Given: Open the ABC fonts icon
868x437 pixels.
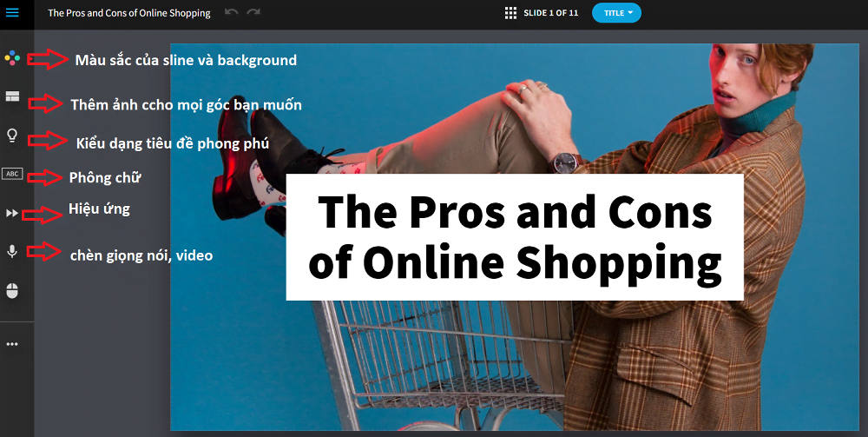Looking at the screenshot, I should tap(12, 174).
